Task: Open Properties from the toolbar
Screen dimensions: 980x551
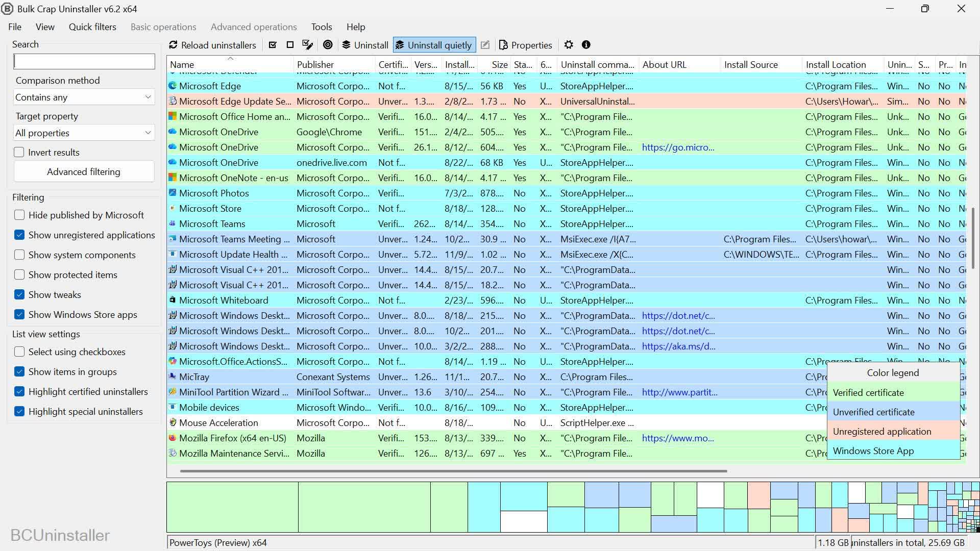Action: click(526, 45)
